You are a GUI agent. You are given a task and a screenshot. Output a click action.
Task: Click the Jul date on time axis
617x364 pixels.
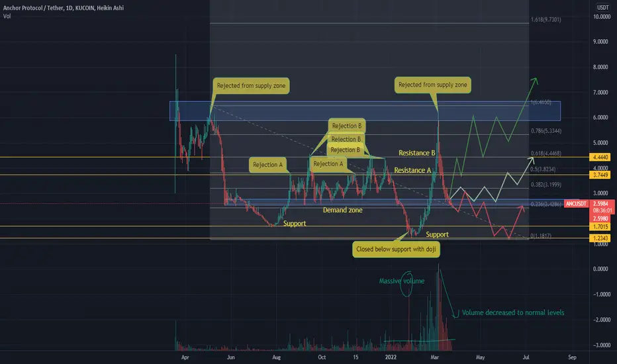point(526,357)
